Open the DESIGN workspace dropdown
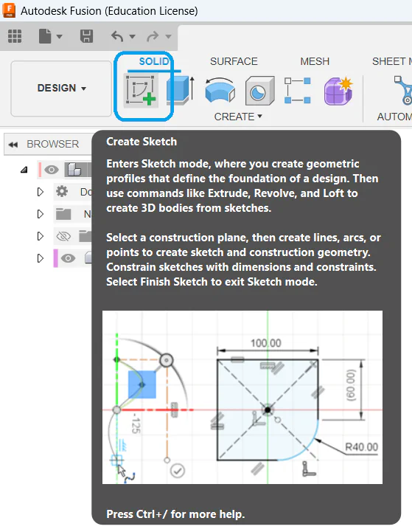The image size is (412, 532). click(61, 89)
